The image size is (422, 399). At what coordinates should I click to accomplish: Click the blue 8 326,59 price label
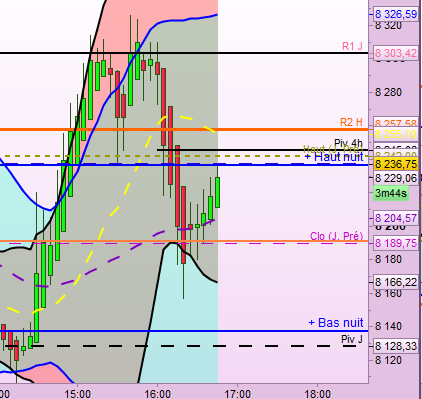point(395,14)
